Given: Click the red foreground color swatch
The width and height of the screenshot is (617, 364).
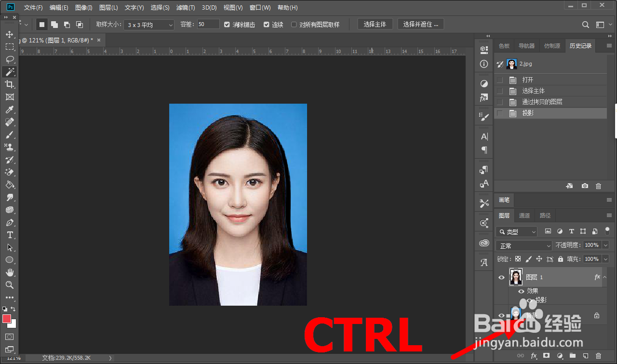Looking at the screenshot, I should click(x=6, y=319).
